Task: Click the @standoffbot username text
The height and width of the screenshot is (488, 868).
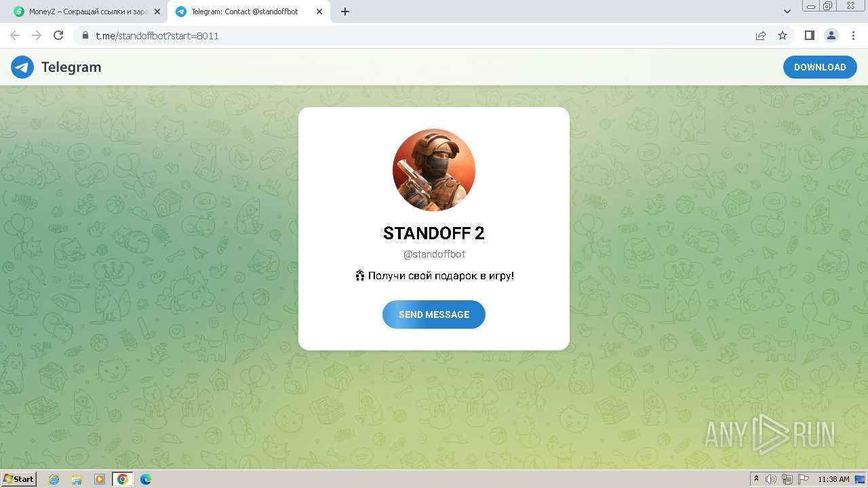Action: pos(434,254)
